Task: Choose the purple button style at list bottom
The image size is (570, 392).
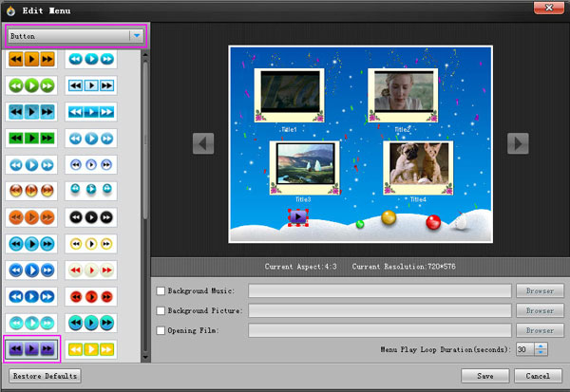Action: 32,349
